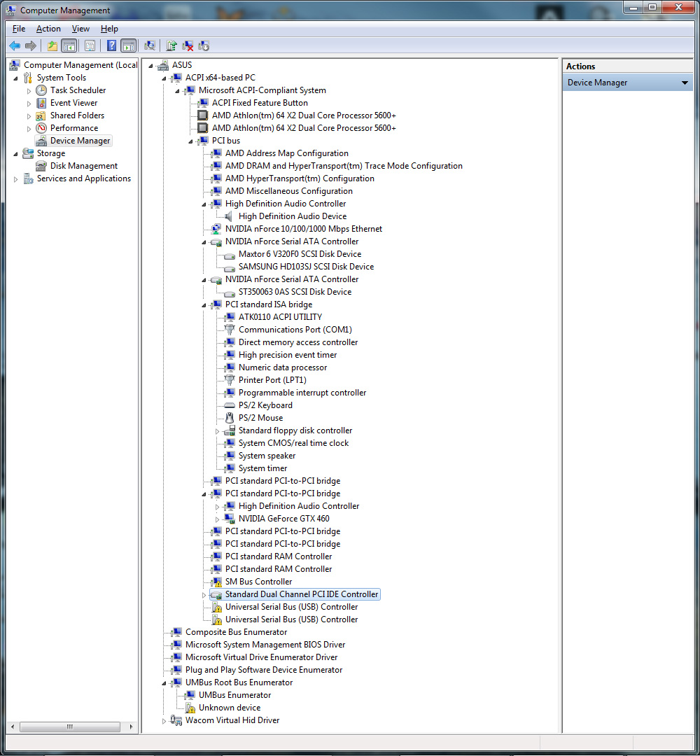
Task: Click the SM Bus Controller warning icon
Action: pos(217,582)
